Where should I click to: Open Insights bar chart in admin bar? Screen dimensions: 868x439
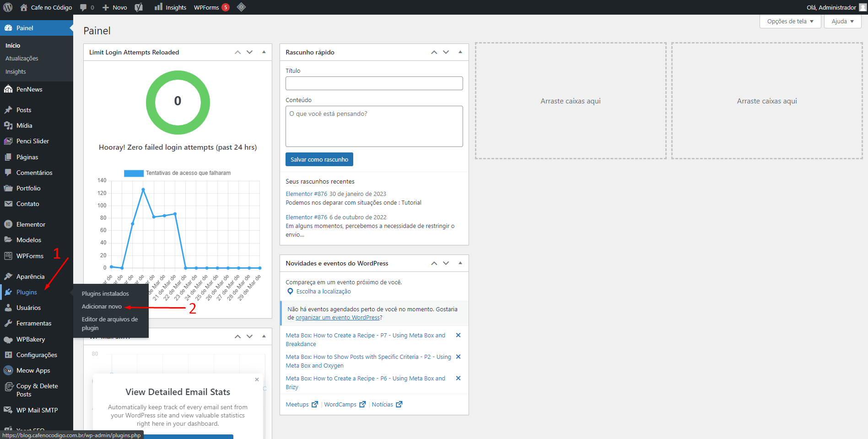158,7
